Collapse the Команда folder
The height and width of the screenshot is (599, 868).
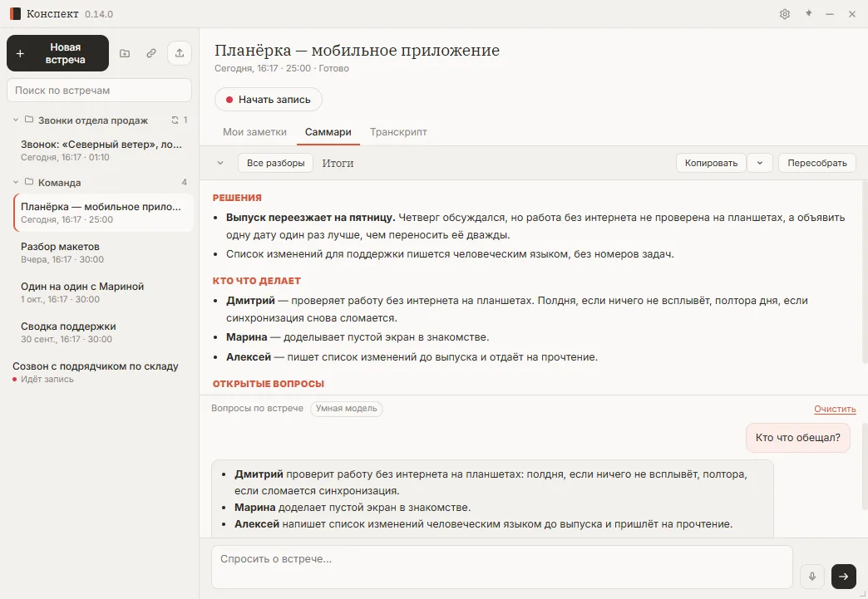pos(16,182)
